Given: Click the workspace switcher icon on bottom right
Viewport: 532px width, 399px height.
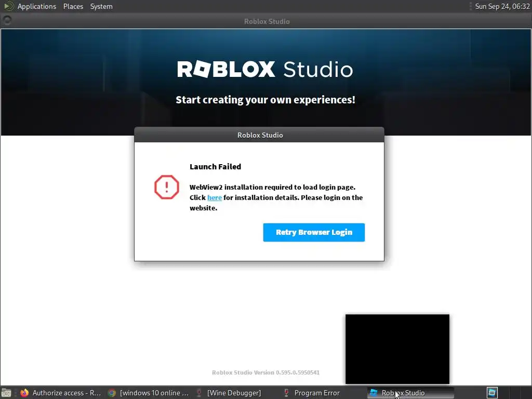Looking at the screenshot, I should pyautogui.click(x=493, y=393).
